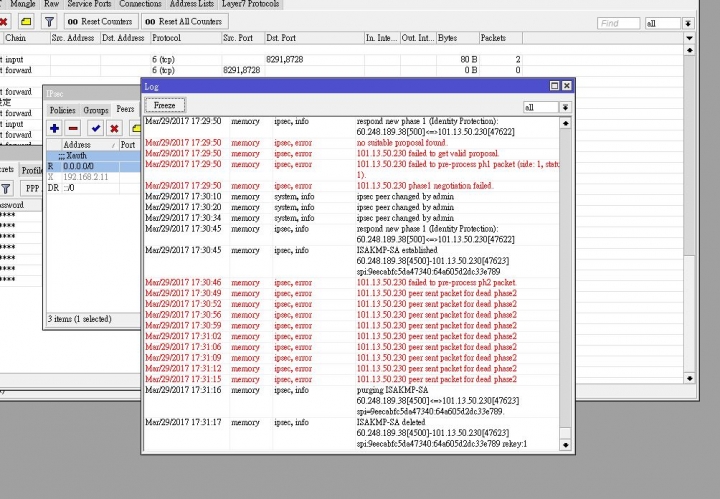
Task: Select the 17:30:45 'ISAKMP-SA established' log entry
Action: 352,261
